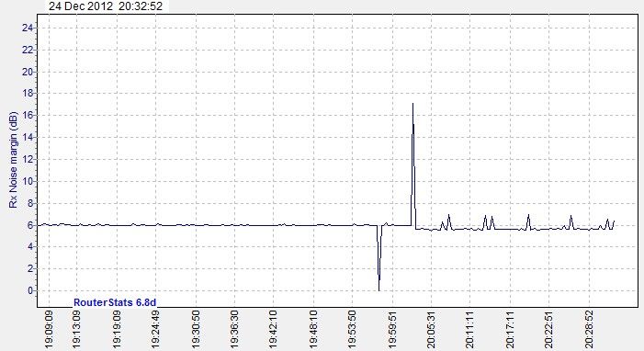This screenshot has width=644, height=351.
Task: Select the y-axis value "22"
Action: tap(28, 50)
